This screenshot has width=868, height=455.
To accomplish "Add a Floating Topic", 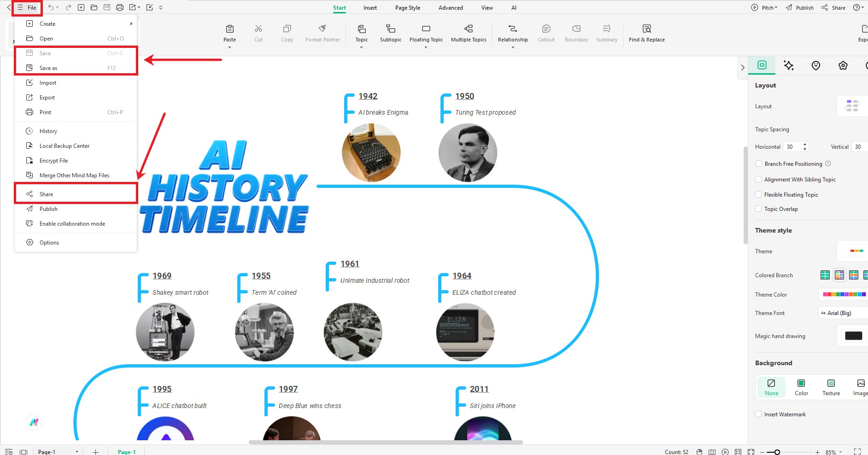I will click(426, 33).
